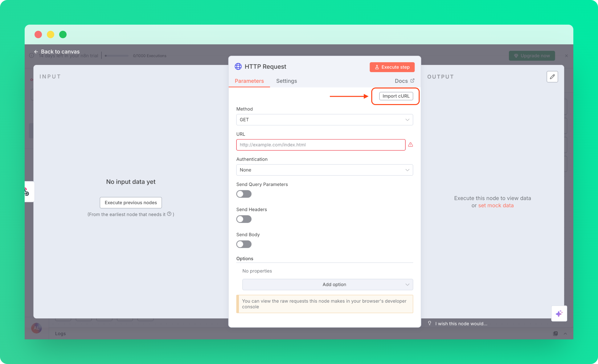Click into the URL input field
Screen dimensions: 598x364
click(x=321, y=145)
